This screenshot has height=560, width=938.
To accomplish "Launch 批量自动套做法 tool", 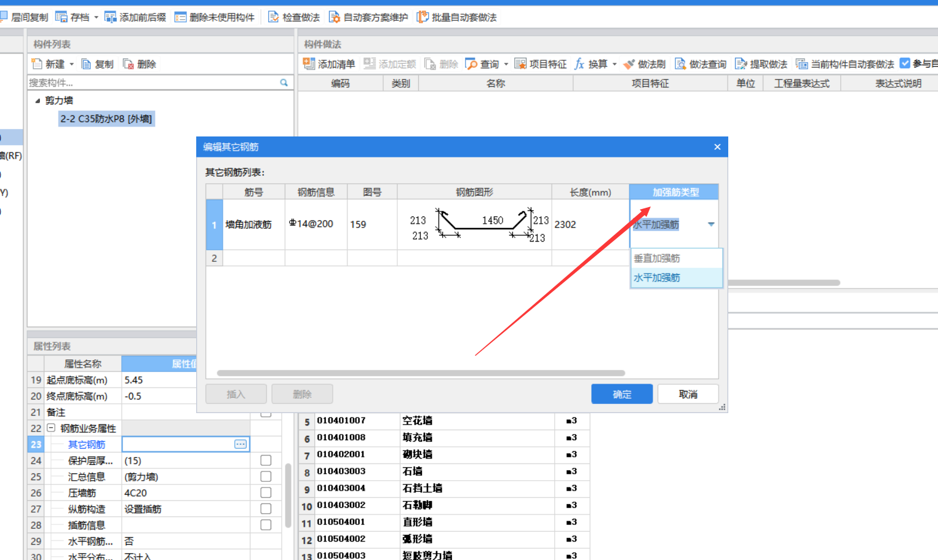I will pyautogui.click(x=456, y=17).
